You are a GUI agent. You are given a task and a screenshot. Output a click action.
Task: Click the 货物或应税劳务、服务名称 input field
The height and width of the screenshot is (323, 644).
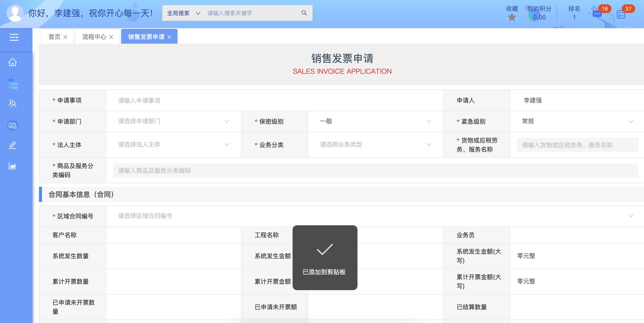coord(578,145)
